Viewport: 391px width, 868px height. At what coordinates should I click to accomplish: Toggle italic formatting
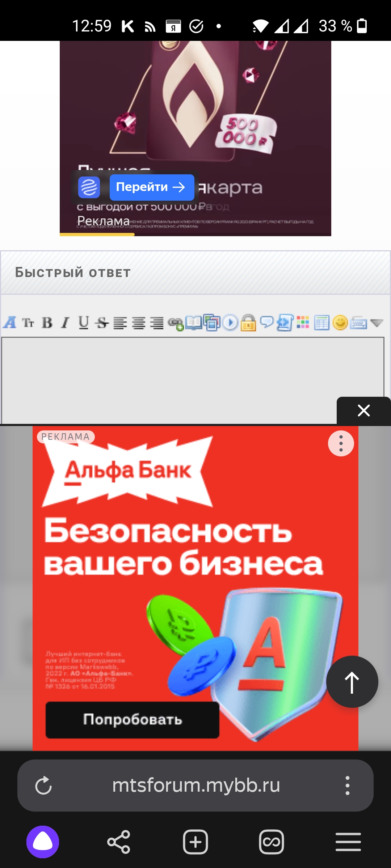point(65,322)
